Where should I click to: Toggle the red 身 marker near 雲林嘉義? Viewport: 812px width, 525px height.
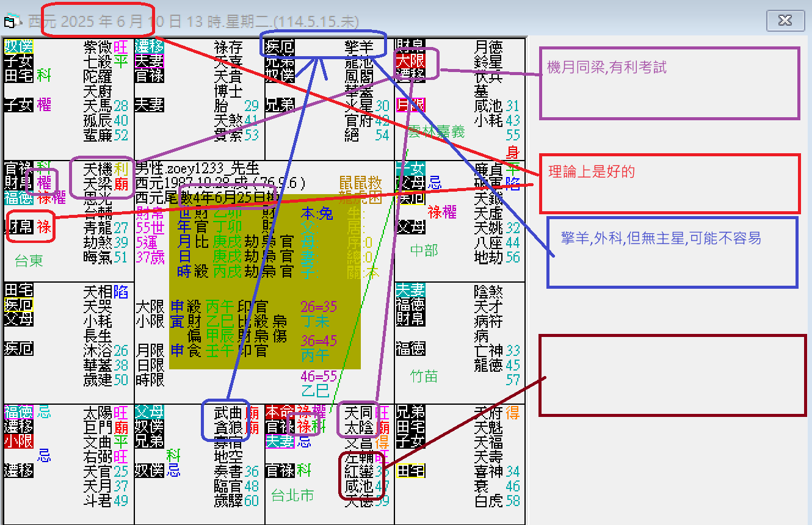513,151
